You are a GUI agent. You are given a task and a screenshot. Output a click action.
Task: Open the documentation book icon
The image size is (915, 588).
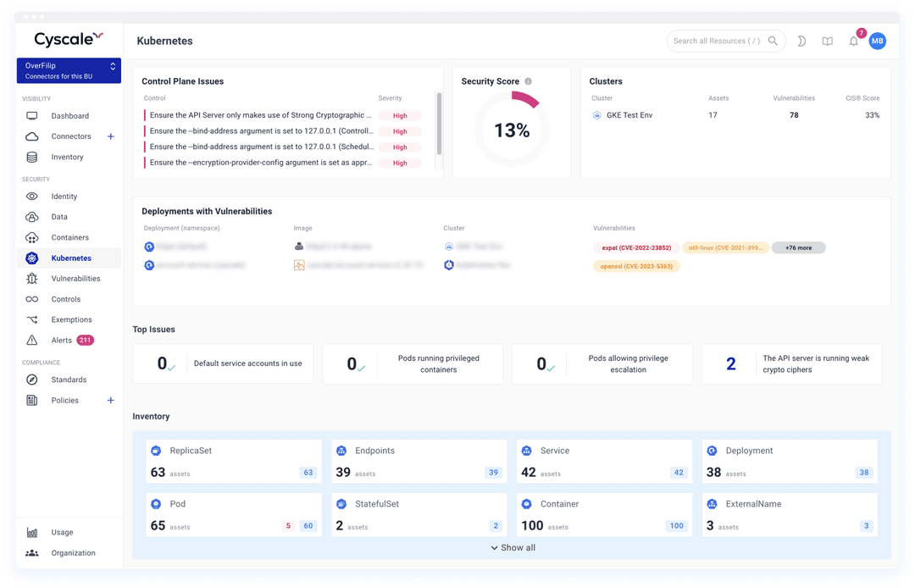827,41
